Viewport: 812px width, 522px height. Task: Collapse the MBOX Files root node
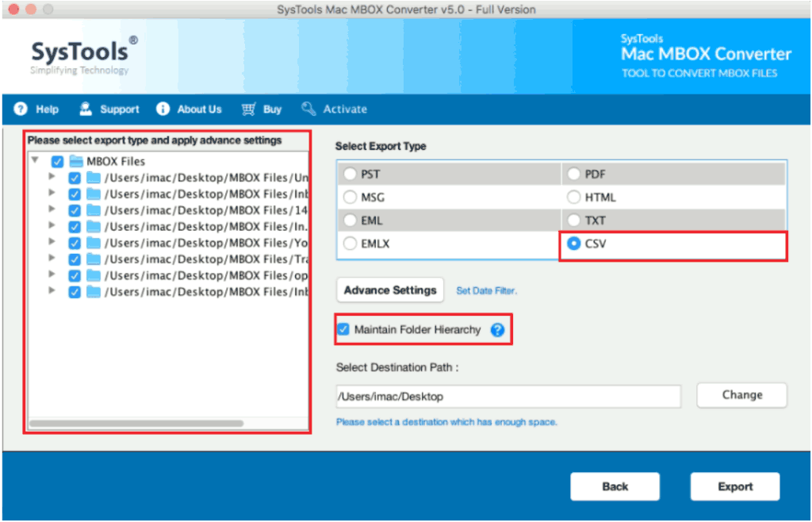(x=35, y=160)
